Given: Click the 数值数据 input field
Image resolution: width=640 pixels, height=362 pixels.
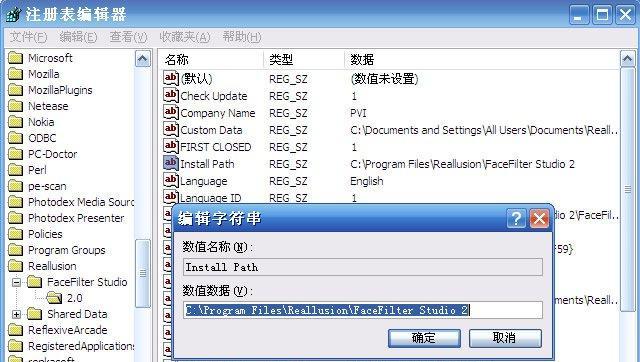Looking at the screenshot, I should 363,310.
